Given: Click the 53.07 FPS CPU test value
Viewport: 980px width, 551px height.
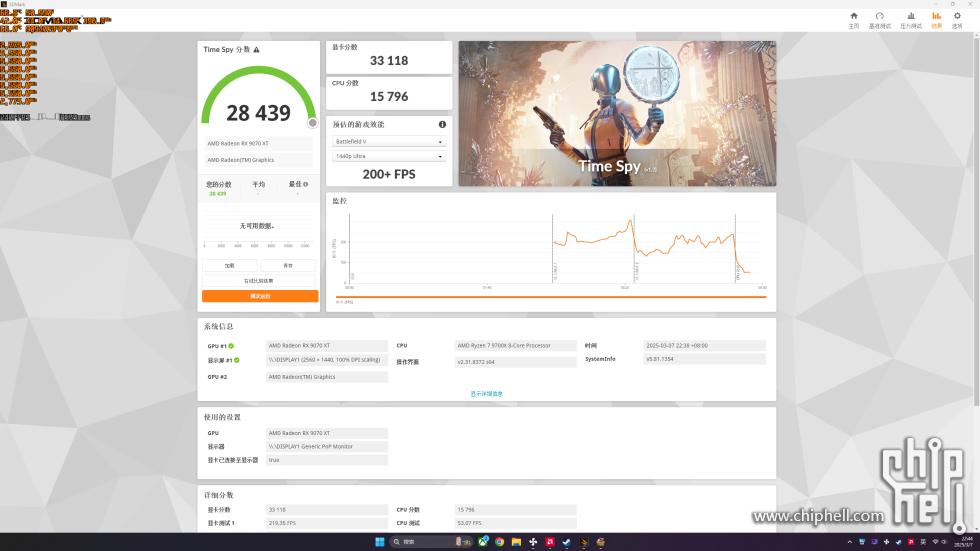Looking at the screenshot, I should (516, 523).
